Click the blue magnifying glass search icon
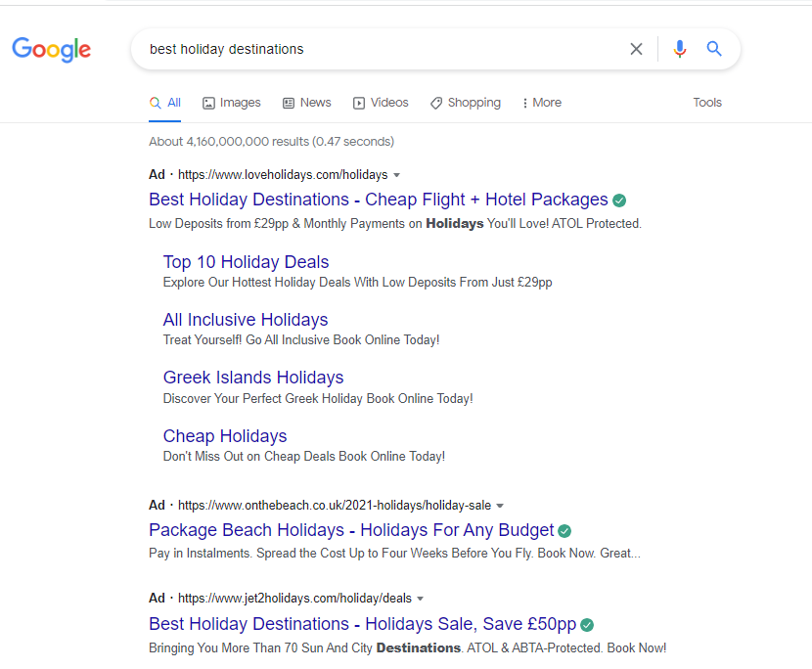This screenshot has width=812, height=669. coord(714,49)
